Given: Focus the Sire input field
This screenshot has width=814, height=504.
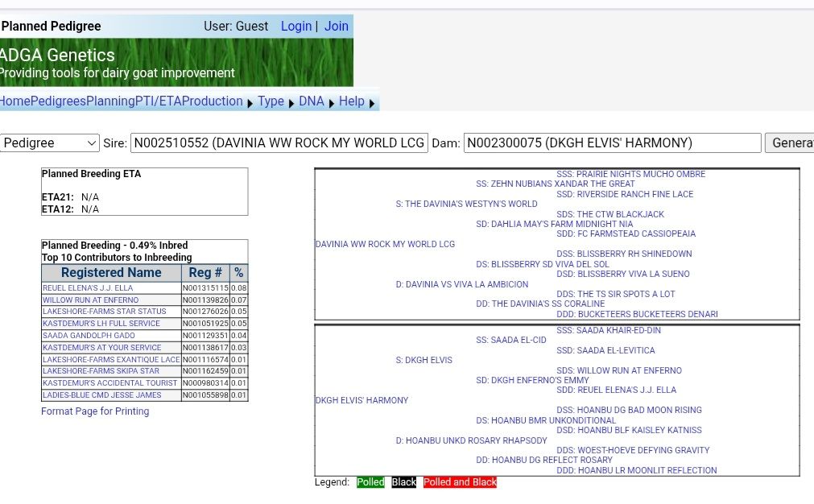Looking at the screenshot, I should tap(279, 143).
